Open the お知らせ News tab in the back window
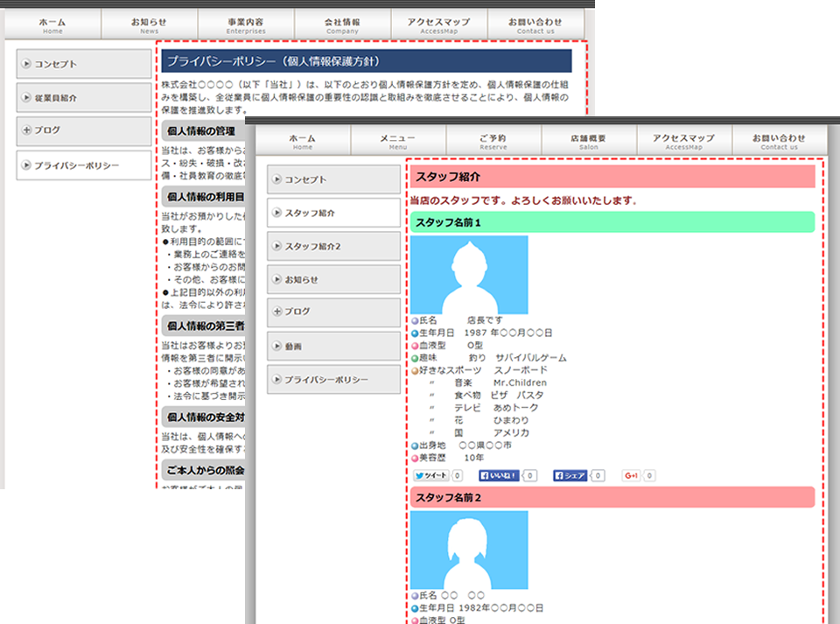 pyautogui.click(x=150, y=25)
